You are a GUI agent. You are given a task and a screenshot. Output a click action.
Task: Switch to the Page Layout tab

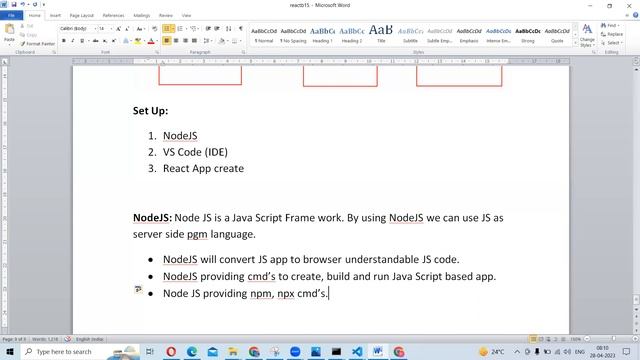tap(82, 16)
